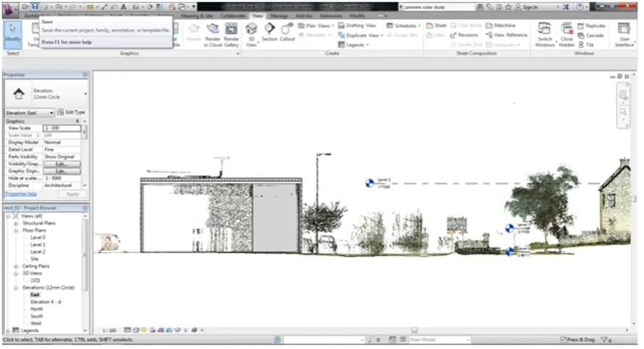Click the Edit Type button

coord(71,112)
